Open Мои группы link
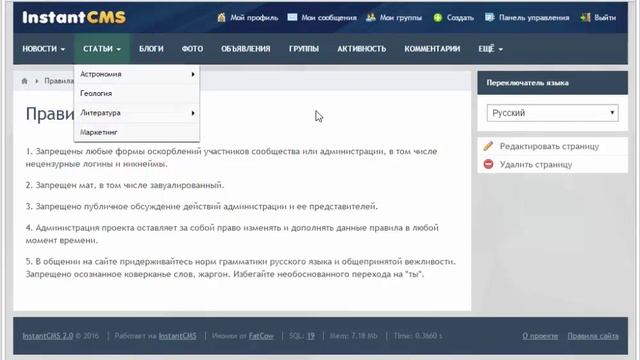 pyautogui.click(x=400, y=18)
